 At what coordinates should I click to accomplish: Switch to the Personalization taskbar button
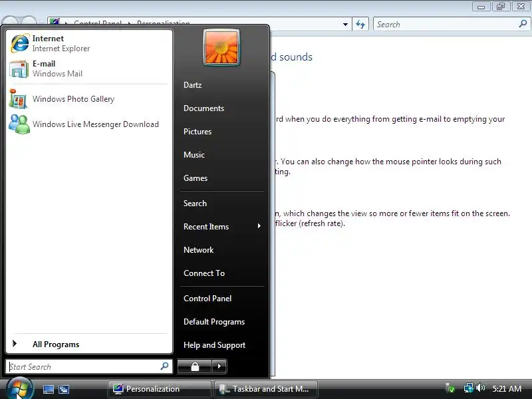tap(159, 389)
